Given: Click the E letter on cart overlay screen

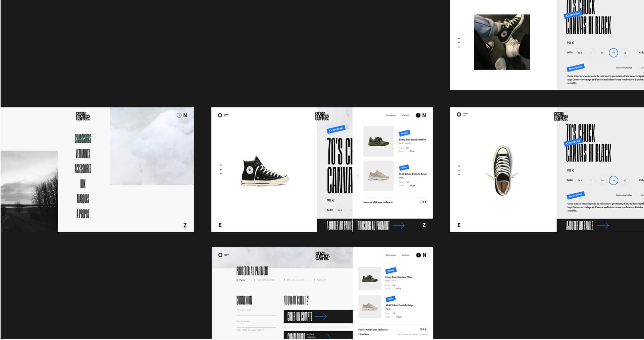Looking at the screenshot, I should (x=220, y=225).
